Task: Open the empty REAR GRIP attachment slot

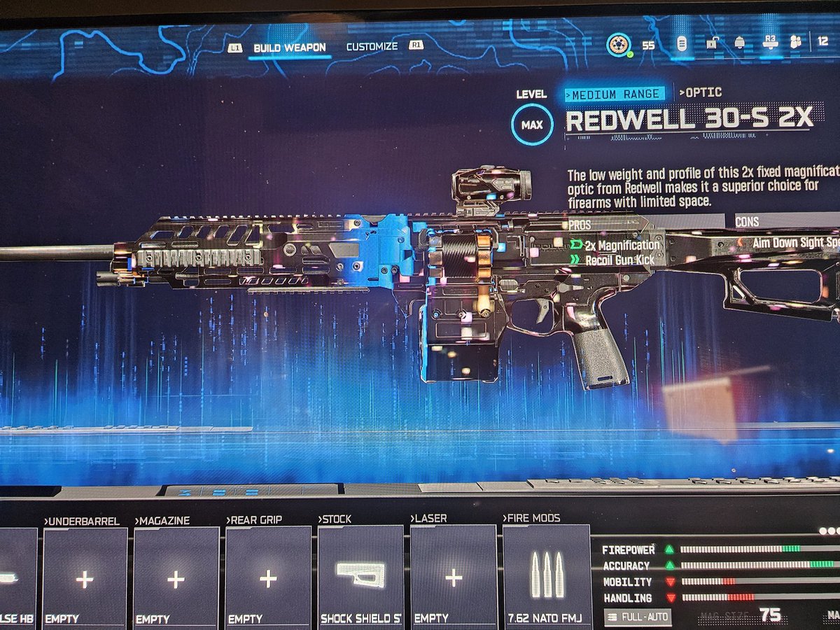Action: point(268,577)
